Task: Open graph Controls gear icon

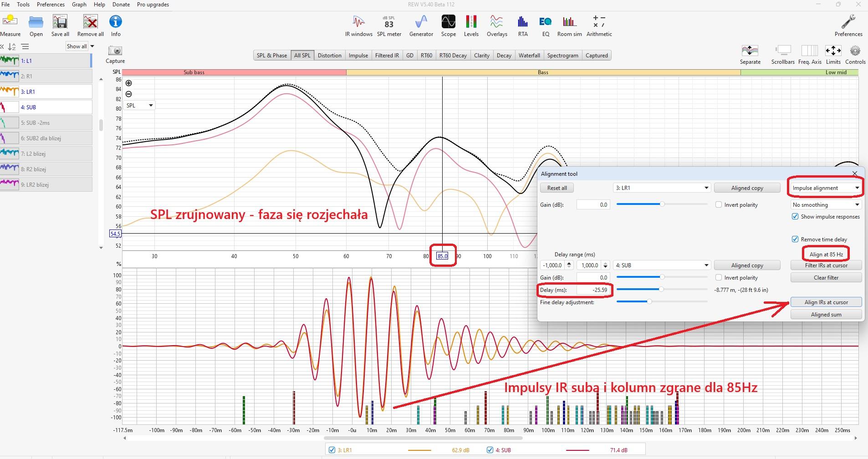Action: pos(855,51)
